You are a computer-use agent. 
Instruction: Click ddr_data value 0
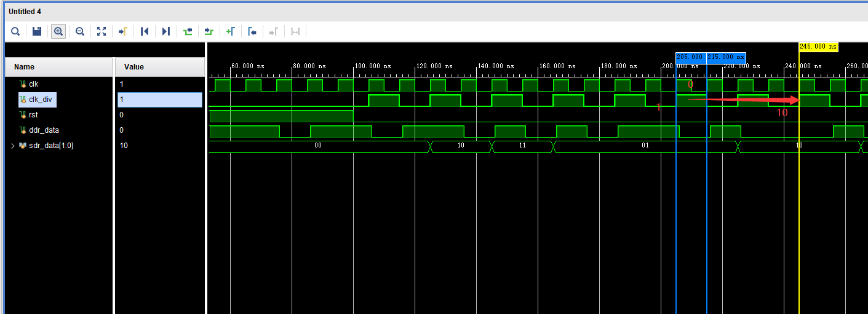coord(160,130)
